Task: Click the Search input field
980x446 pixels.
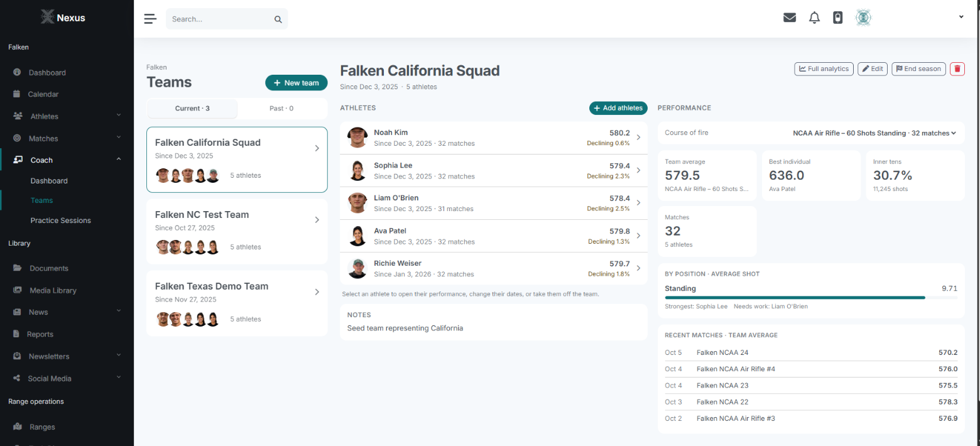Action: coord(226,19)
